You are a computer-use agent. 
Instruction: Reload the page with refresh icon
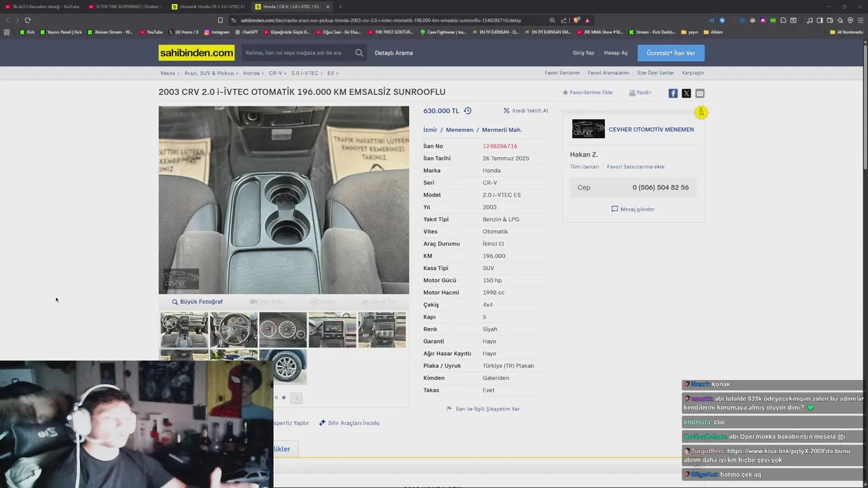pos(28,20)
